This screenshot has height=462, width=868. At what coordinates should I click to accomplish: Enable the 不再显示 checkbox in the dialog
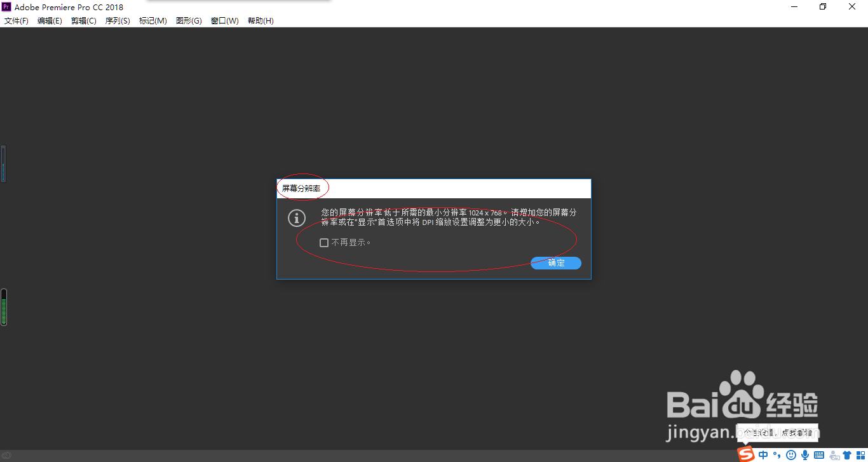[x=324, y=242]
